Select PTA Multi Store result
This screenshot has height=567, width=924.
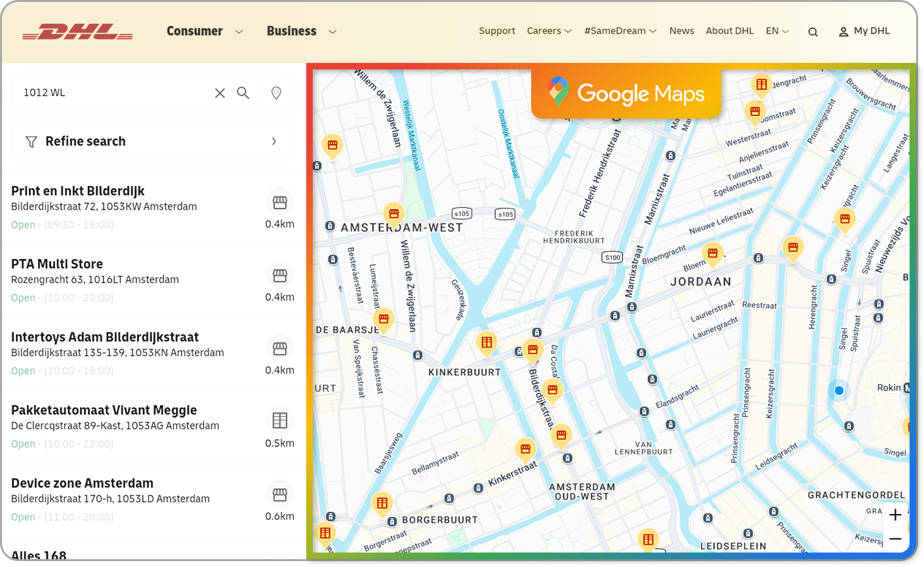click(153, 281)
